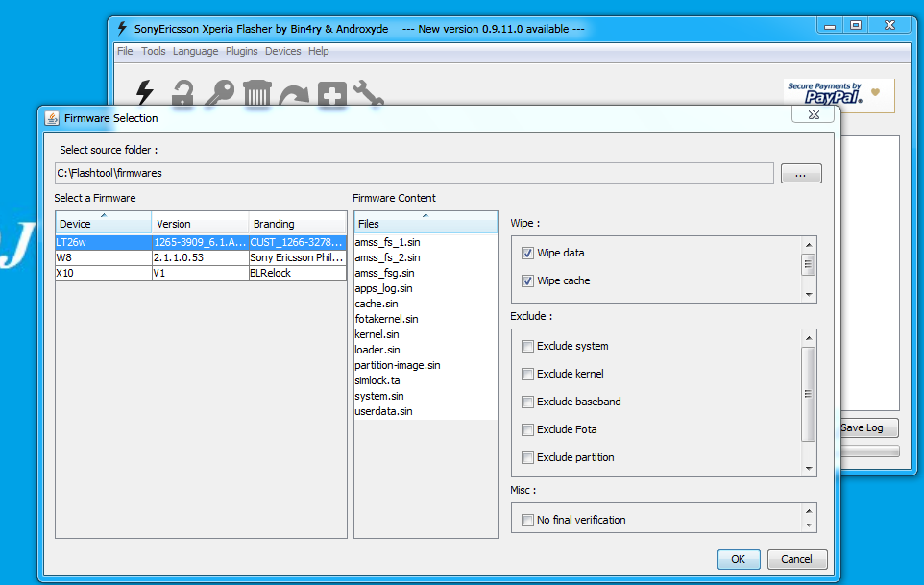924x585 pixels.
Task: Open the File menu
Action: [125, 51]
